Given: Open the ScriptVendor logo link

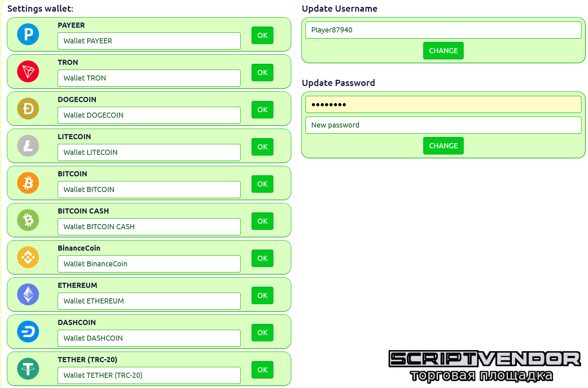Looking at the screenshot, I should click(484, 366).
